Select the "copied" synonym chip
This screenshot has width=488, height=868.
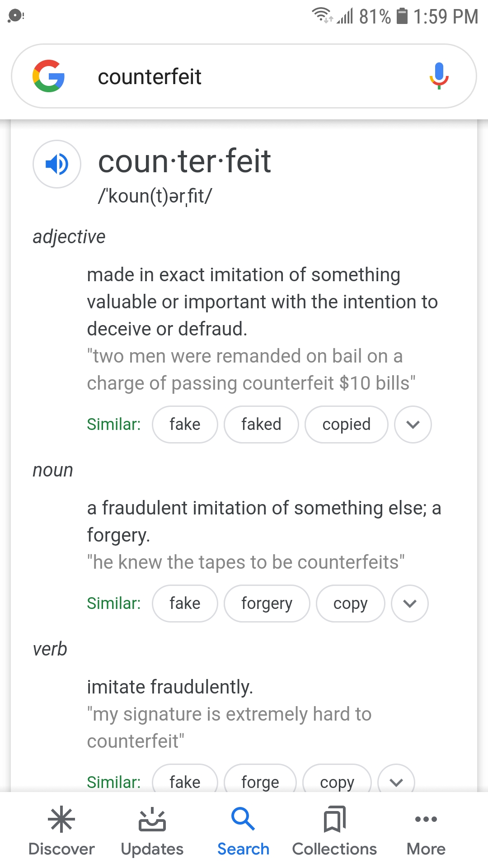click(x=346, y=425)
